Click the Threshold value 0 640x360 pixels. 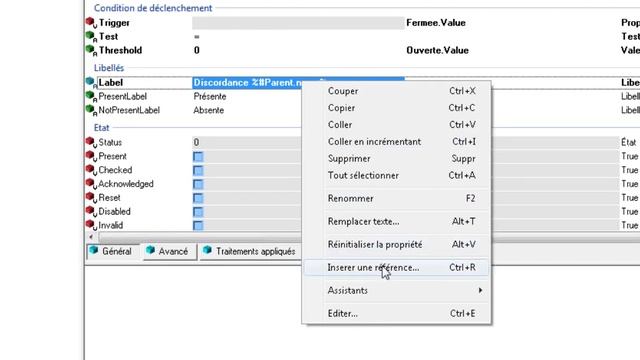pyautogui.click(x=197, y=50)
